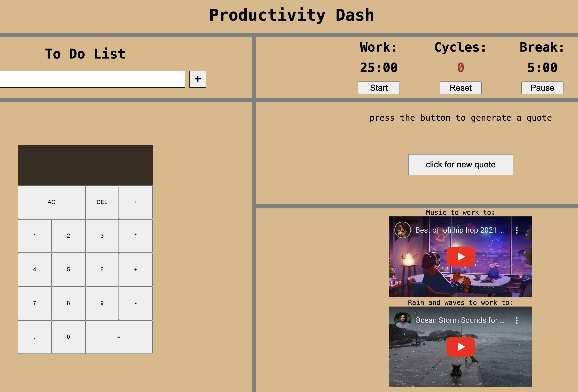Clear the calculator with AC
578x392 pixels.
tap(52, 202)
